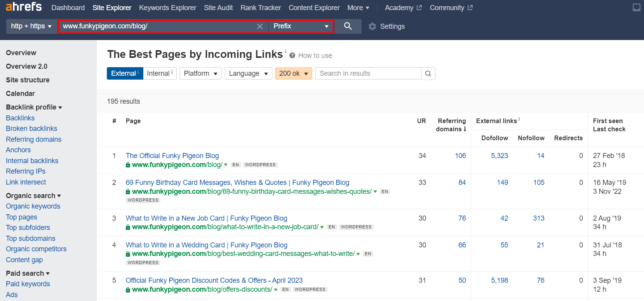Open Keywords Explorer
This screenshot has height=301, width=644.
167,8
